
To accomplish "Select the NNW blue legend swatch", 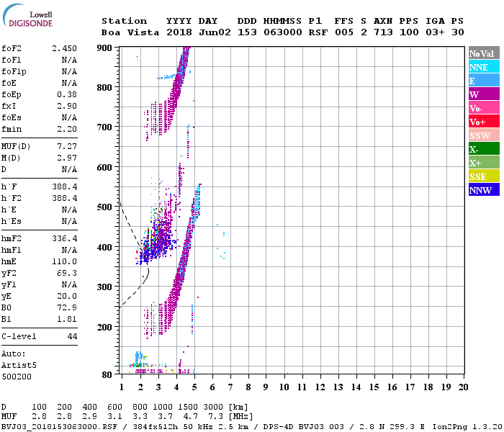I will tap(484, 189).
